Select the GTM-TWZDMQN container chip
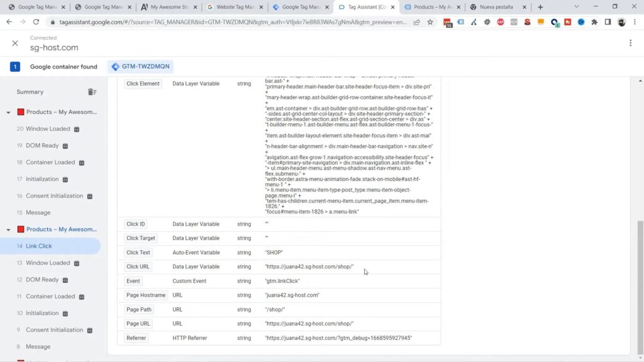 [x=140, y=67]
